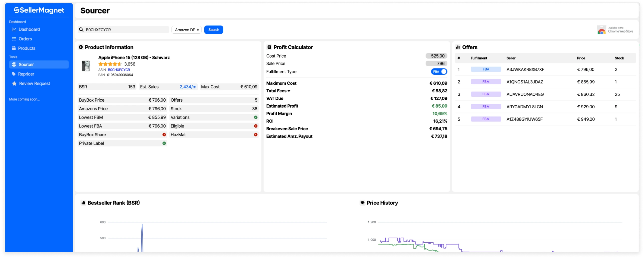This screenshot has width=644, height=258.
Task: Click the FBM badge for A1Z488GYIUW65F
Action: 486,119
